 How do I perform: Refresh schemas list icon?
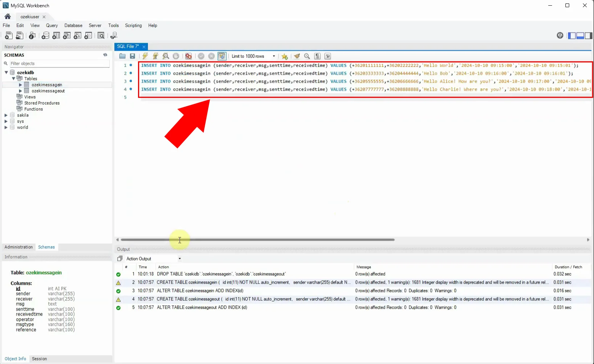click(x=105, y=55)
